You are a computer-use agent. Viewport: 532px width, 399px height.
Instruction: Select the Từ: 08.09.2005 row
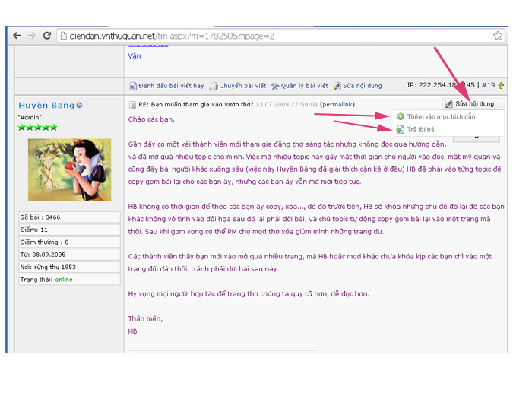(70, 255)
